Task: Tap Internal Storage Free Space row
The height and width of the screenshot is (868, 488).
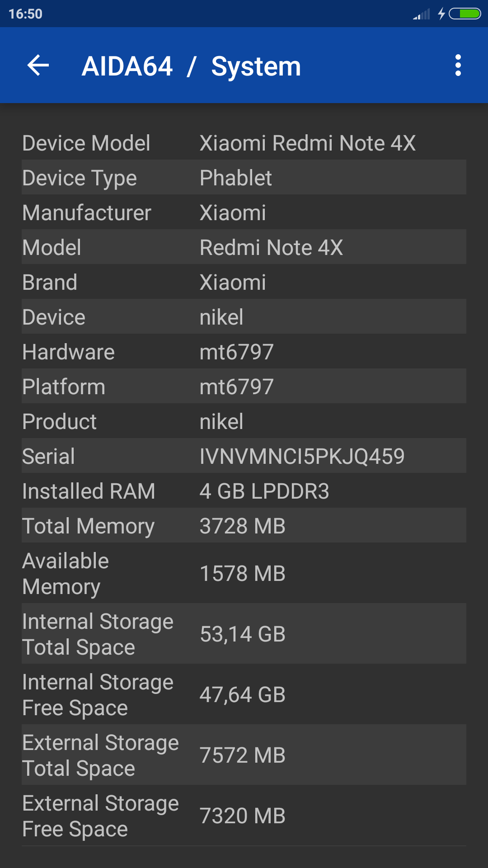Action: click(x=244, y=694)
